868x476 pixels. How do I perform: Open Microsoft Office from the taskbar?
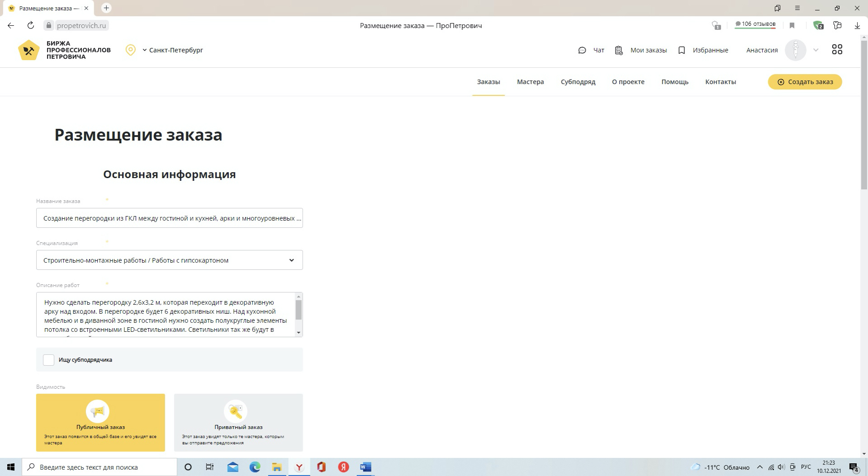tap(321, 467)
